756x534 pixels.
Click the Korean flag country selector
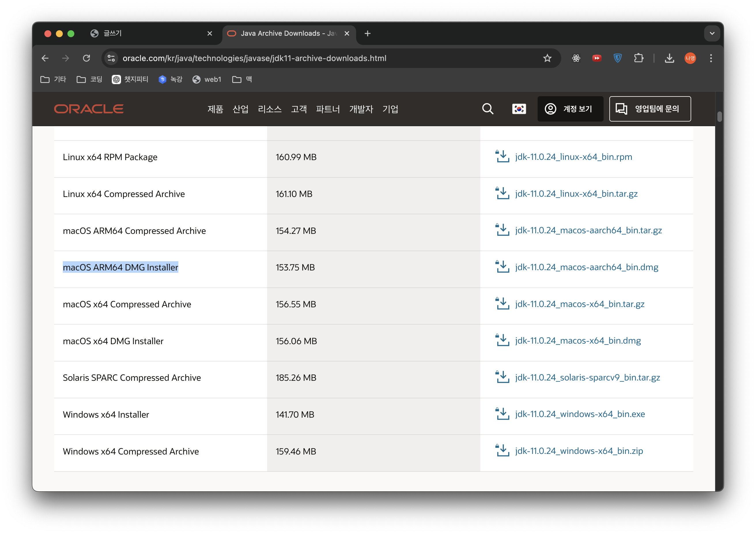[x=519, y=109]
